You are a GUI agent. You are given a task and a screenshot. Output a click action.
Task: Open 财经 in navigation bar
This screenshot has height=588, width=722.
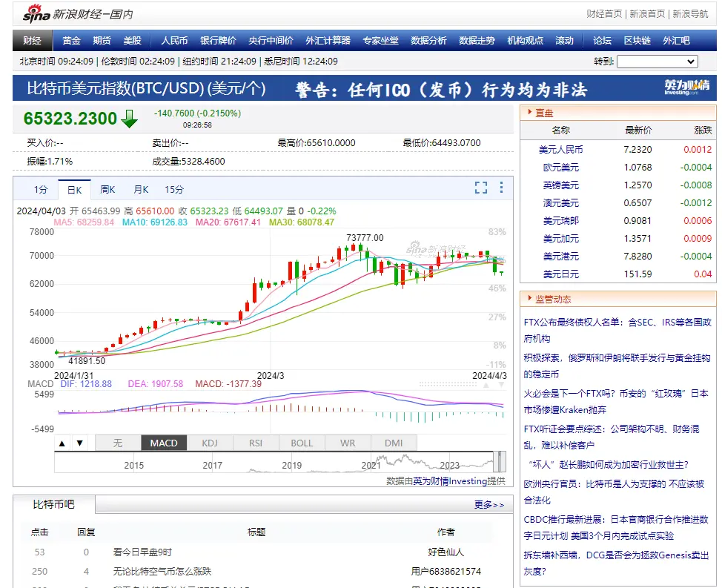32,41
